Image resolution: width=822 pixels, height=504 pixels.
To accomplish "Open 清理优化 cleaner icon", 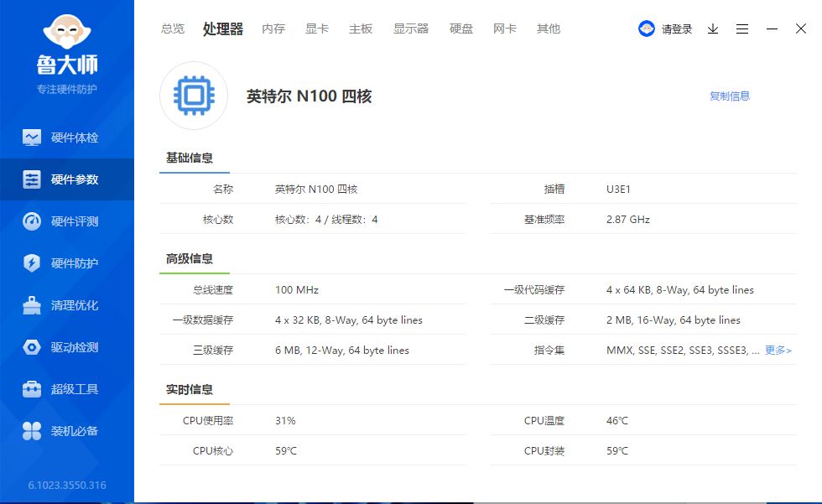I will pyautogui.click(x=32, y=305).
